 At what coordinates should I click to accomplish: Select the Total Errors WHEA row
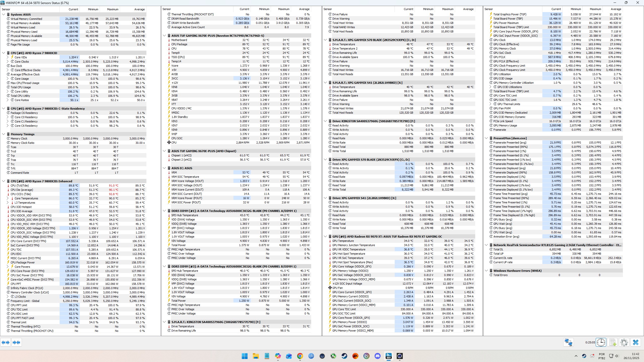(500, 275)
